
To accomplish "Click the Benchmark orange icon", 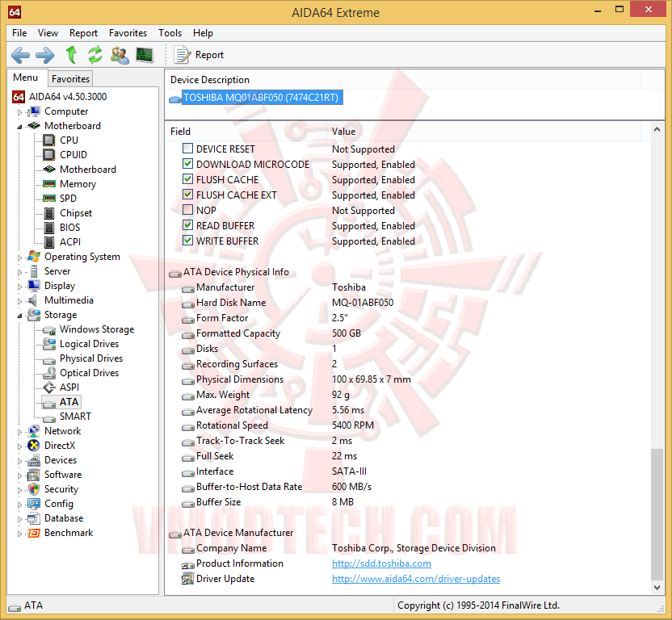I will coord(33,533).
